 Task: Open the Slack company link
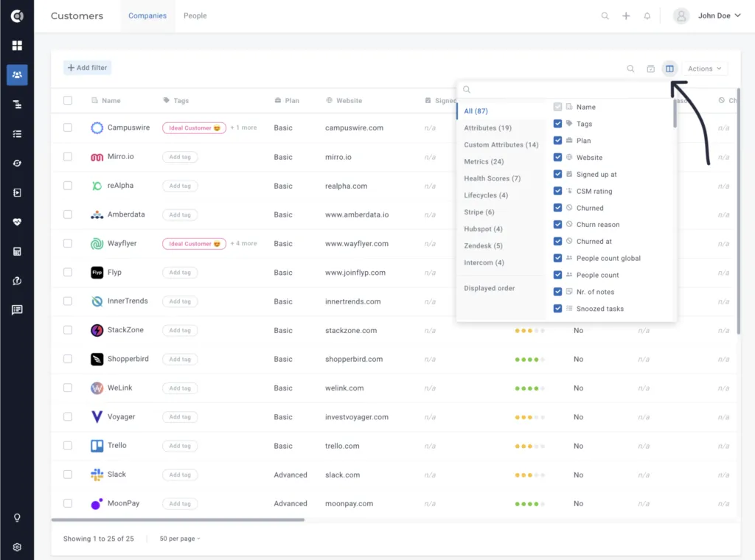coord(116,475)
